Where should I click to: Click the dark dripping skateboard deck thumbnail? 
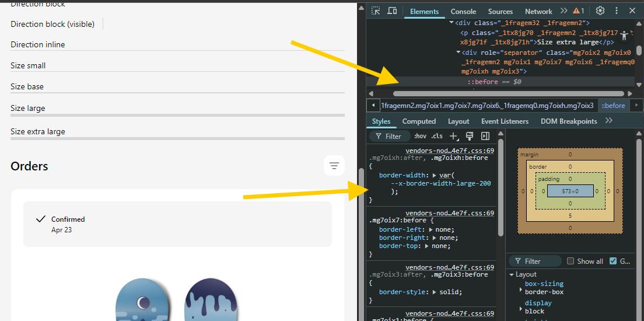pos(211,300)
